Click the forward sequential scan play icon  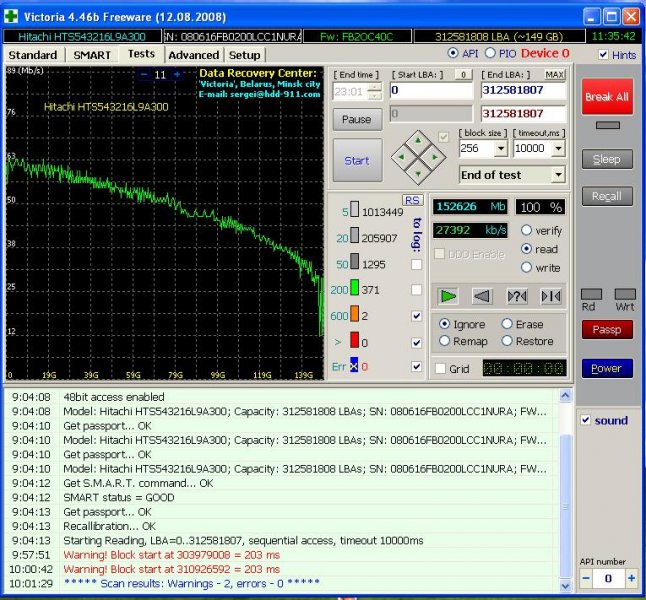pyautogui.click(x=448, y=296)
